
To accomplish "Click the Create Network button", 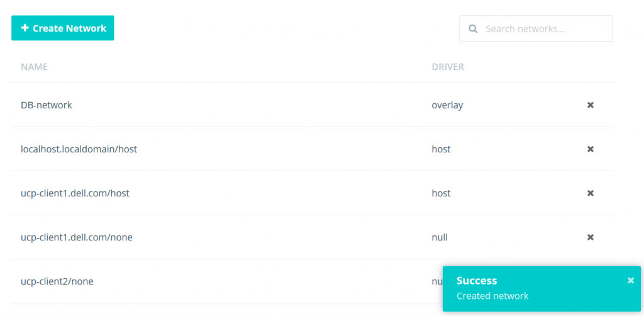I will [63, 28].
